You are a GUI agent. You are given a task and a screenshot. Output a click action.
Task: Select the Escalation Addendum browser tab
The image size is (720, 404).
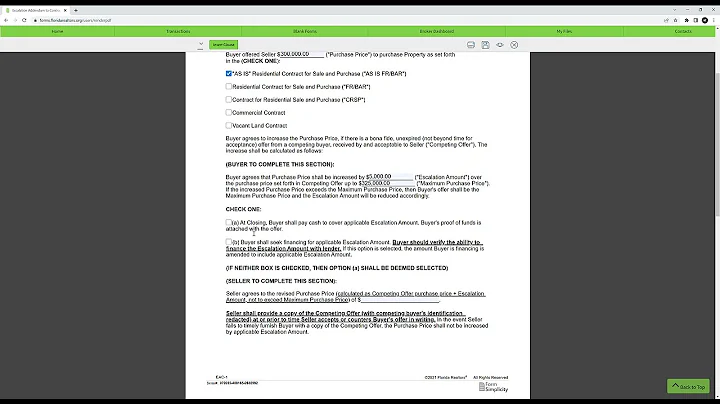(x=36, y=10)
